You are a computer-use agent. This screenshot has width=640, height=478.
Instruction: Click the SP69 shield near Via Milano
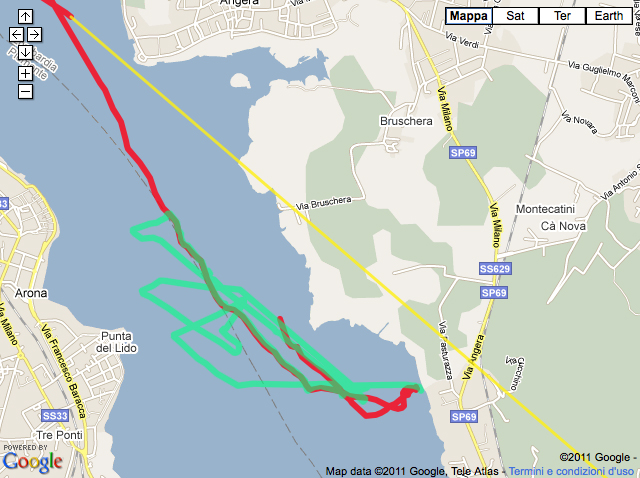click(463, 153)
